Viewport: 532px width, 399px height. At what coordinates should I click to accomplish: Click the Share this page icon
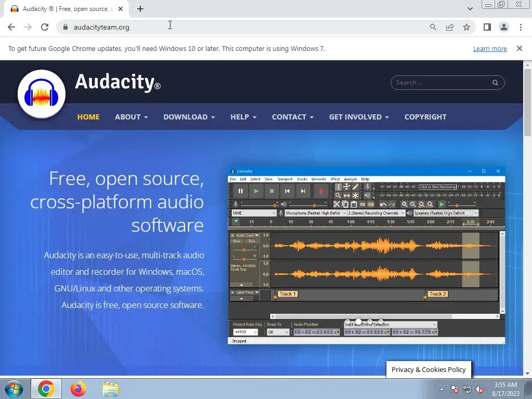450,27
